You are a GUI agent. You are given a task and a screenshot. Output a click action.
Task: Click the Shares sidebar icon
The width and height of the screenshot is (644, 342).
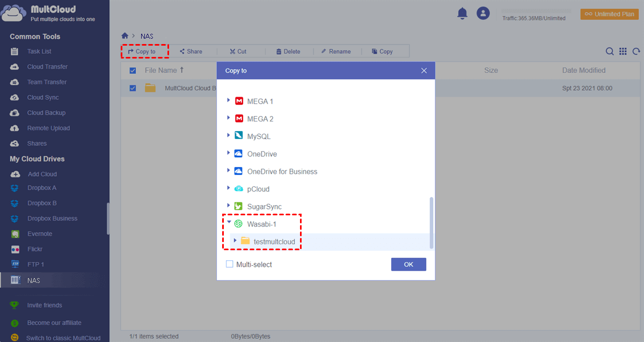pos(15,143)
